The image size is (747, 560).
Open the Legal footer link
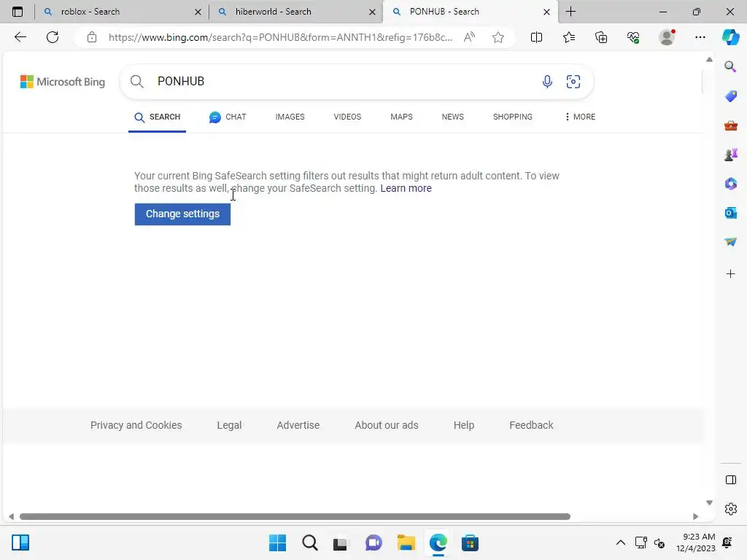tap(229, 425)
